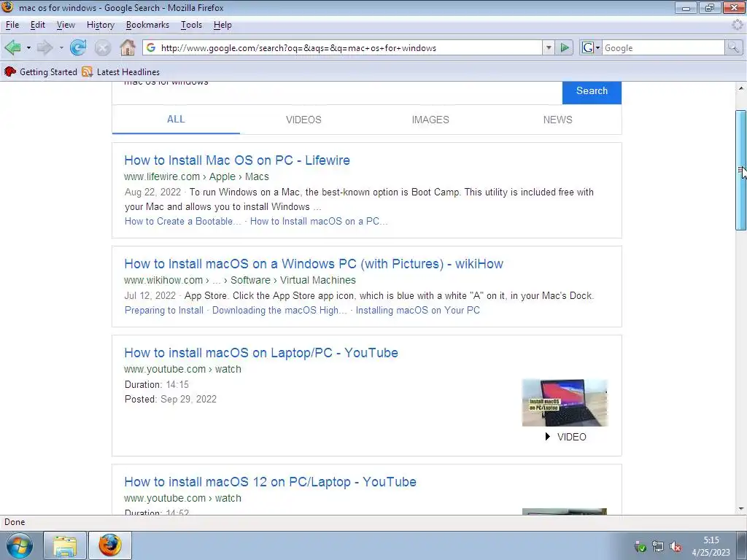The image size is (747, 560).
Task: Click the Firefox taskbar button
Action: click(x=110, y=545)
